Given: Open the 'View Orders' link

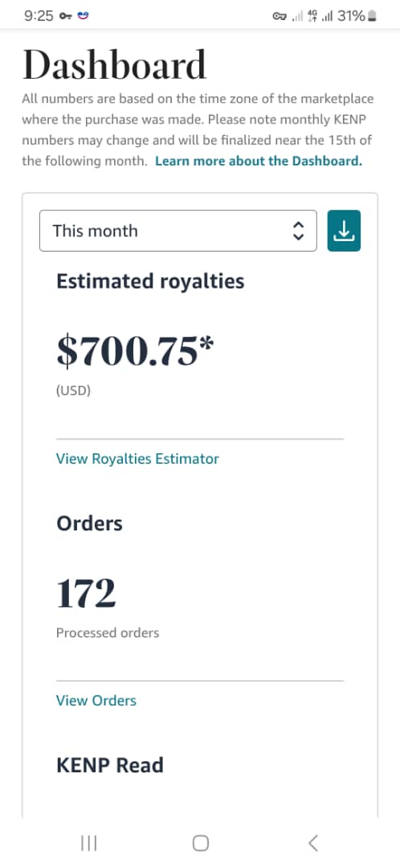Looking at the screenshot, I should coord(96,701).
